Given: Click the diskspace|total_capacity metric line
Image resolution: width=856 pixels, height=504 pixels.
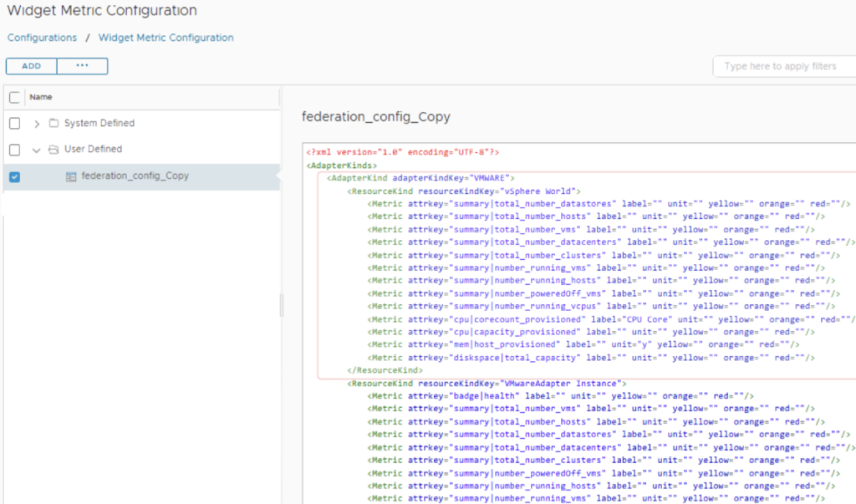Looking at the screenshot, I should tap(591, 358).
